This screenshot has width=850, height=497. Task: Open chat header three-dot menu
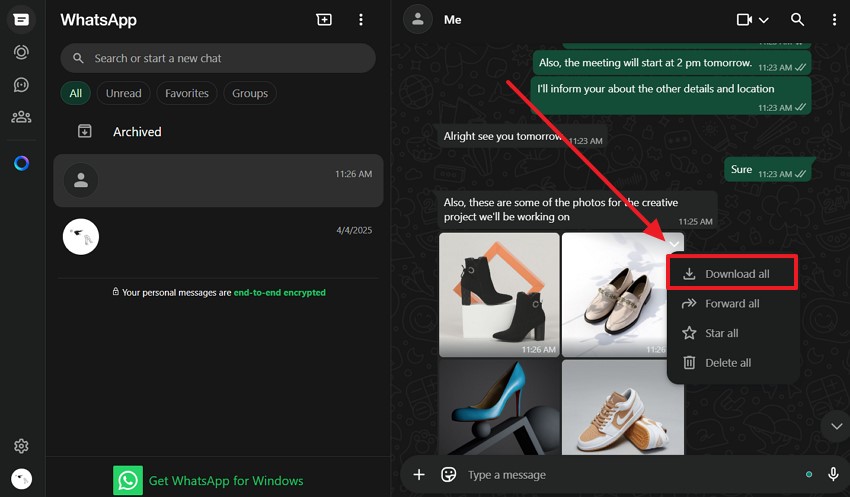point(834,20)
